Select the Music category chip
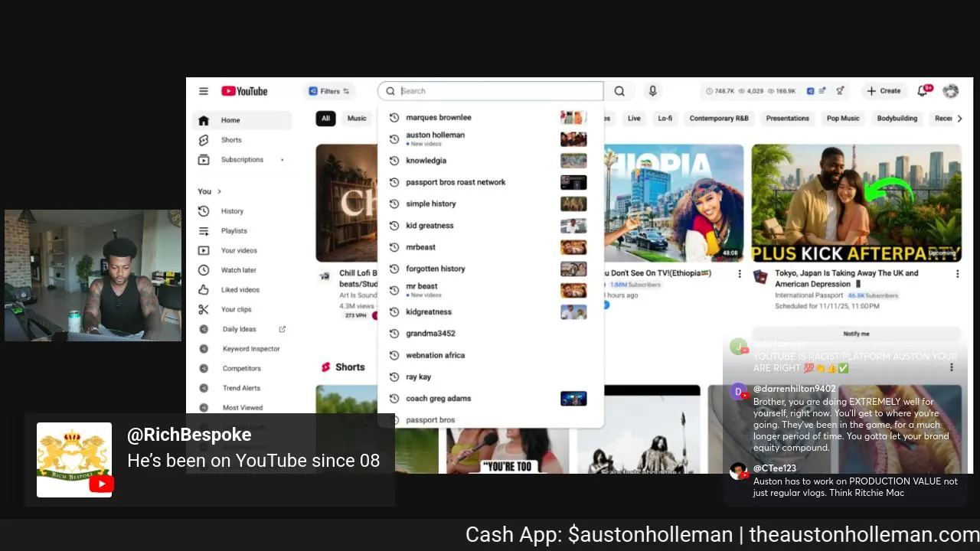Image resolution: width=980 pixels, height=551 pixels. [357, 119]
